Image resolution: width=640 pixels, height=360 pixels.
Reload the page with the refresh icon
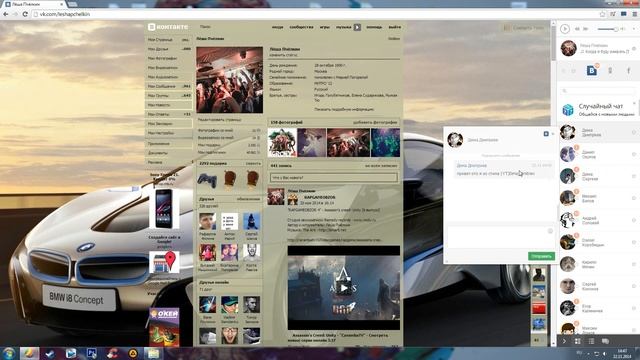point(25,14)
